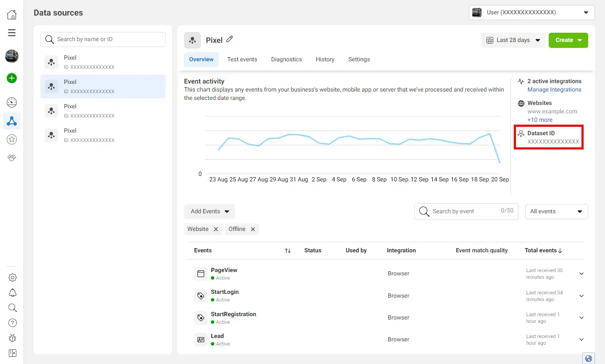The height and width of the screenshot is (364, 605).
Task: Open the help question mark icon
Action: 13,323
